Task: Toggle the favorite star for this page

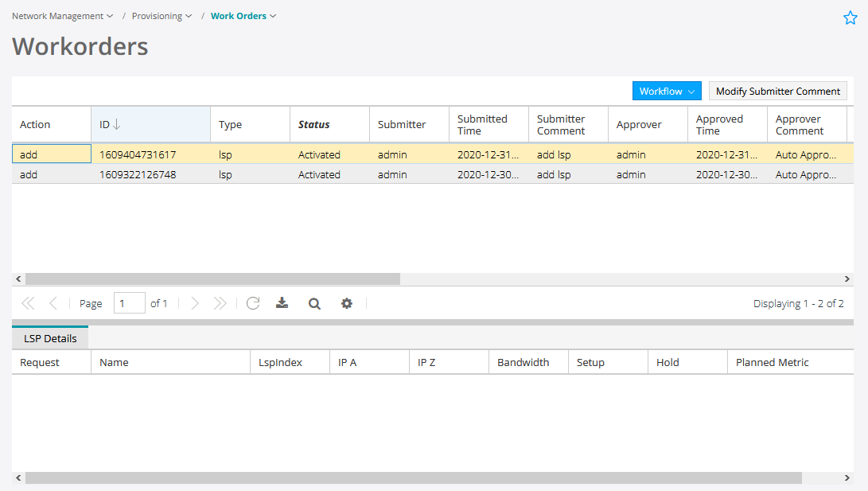Action: 850,17
